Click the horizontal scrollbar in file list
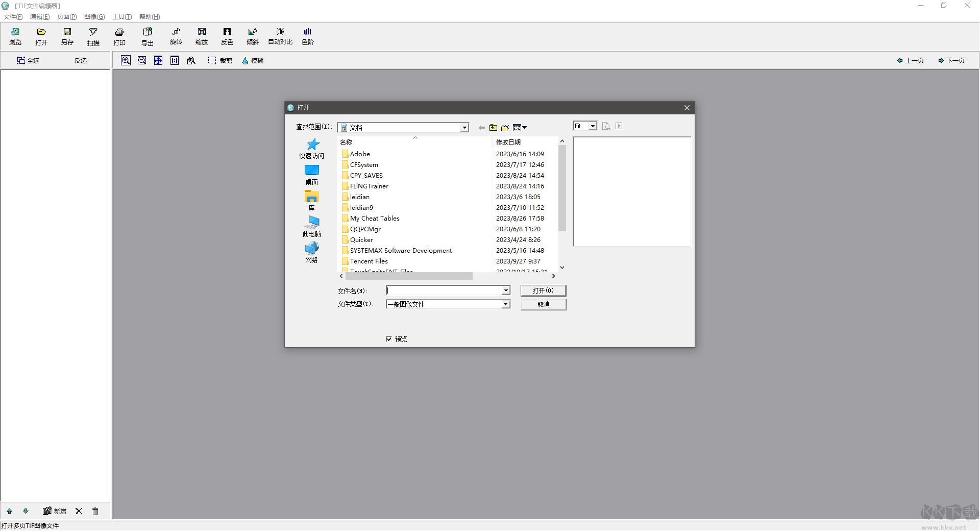980x531 pixels. (408, 276)
